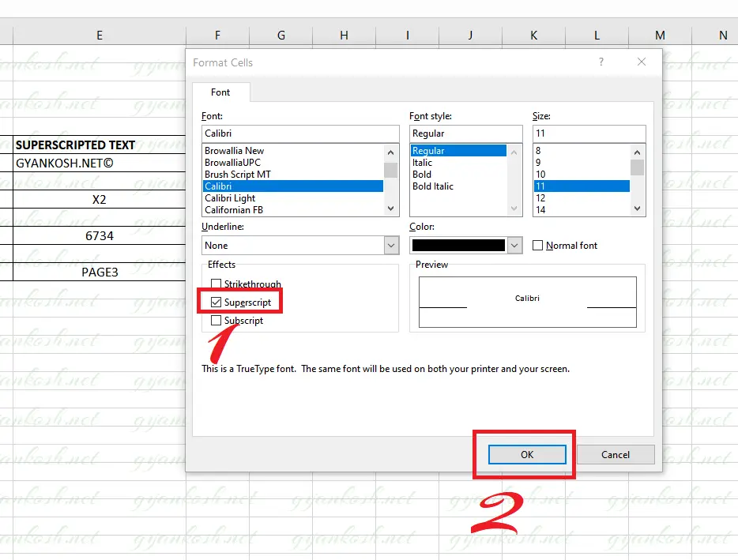Choose Brush Script MT font
Viewport: 738px width, 560px height.
pos(293,174)
